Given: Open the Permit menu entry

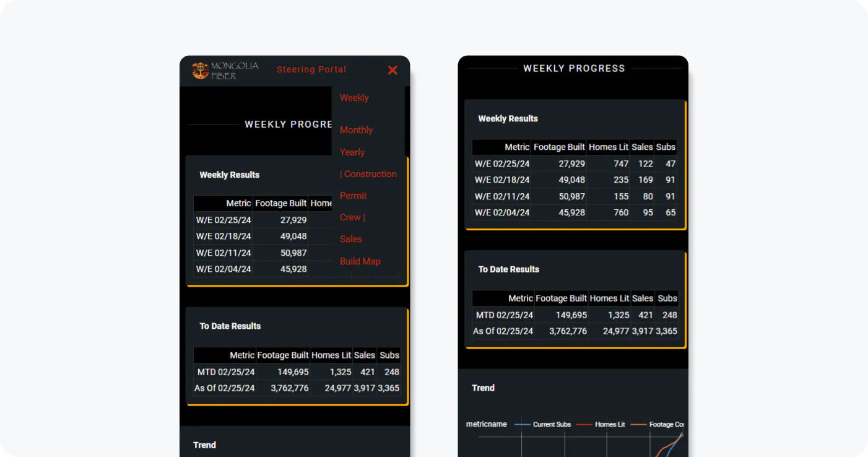Looking at the screenshot, I should tap(354, 196).
